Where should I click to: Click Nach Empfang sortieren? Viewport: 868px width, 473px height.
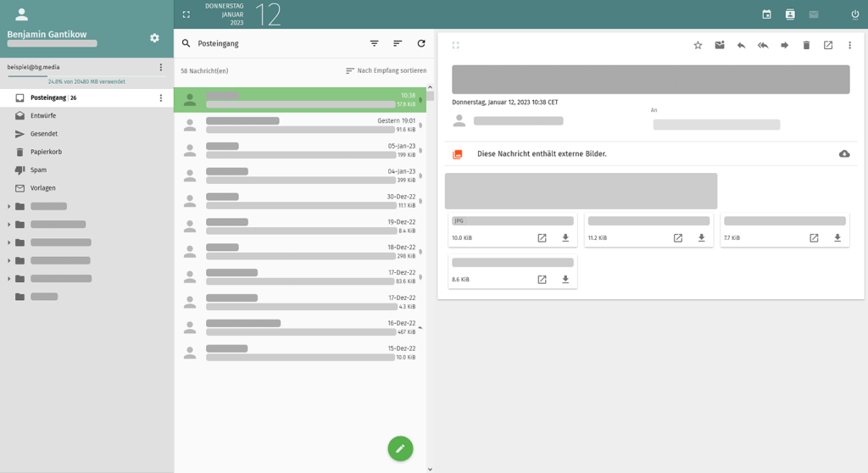386,71
